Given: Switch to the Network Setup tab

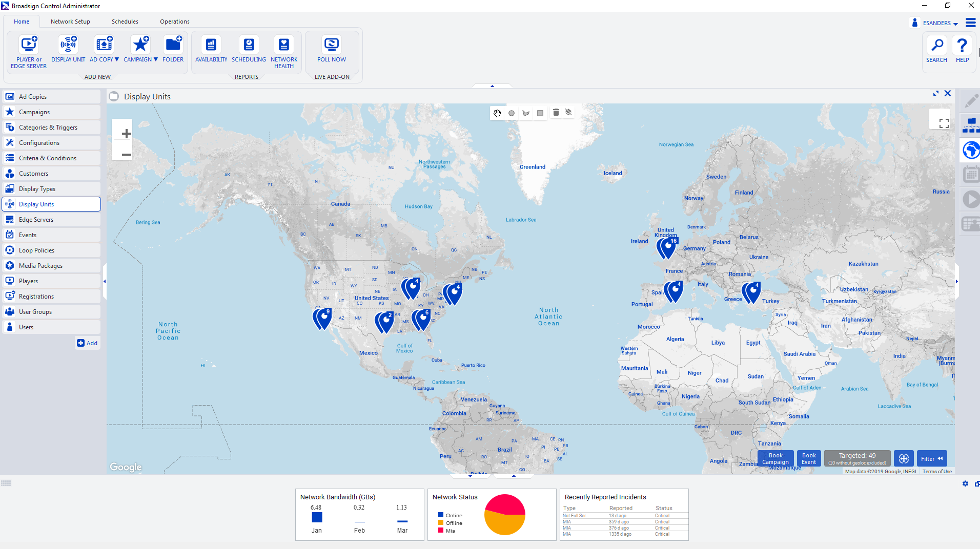Looking at the screenshot, I should [70, 22].
